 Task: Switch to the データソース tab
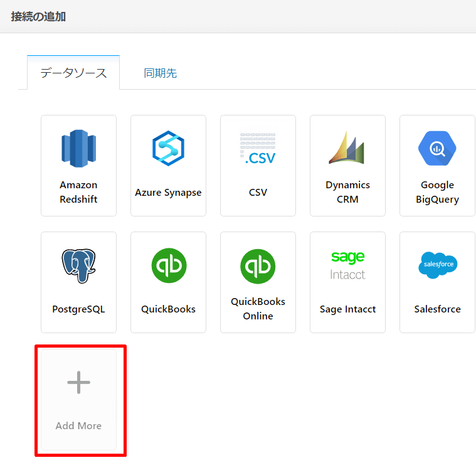(73, 73)
